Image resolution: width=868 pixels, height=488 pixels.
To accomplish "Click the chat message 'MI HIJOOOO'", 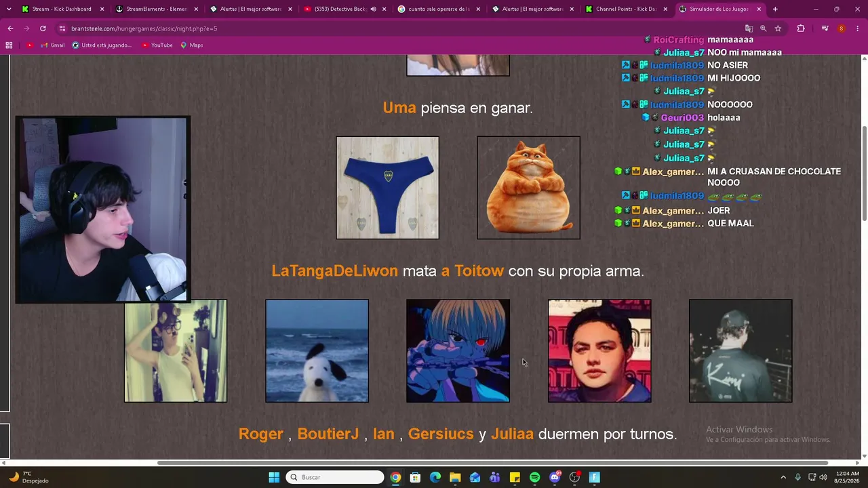I will [x=734, y=78].
